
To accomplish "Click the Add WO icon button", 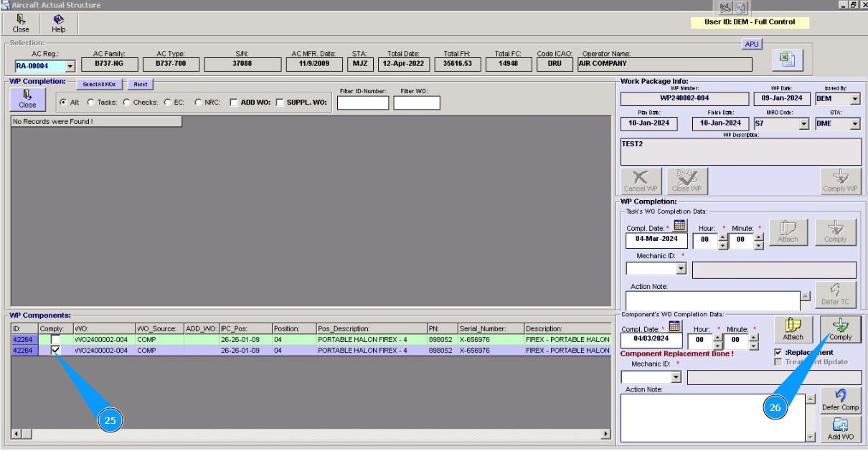I will click(x=840, y=429).
